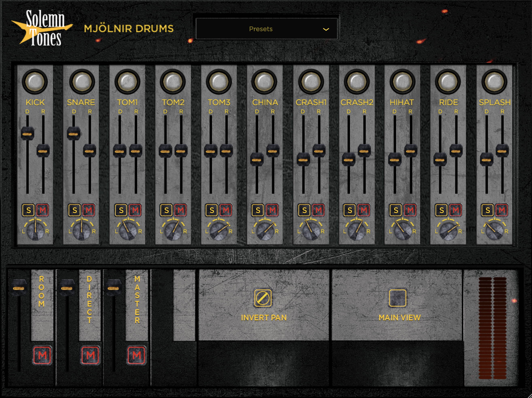The height and width of the screenshot is (398, 532).
Task: Click the Presets dropdown chevron arrow
Action: pyautogui.click(x=326, y=29)
